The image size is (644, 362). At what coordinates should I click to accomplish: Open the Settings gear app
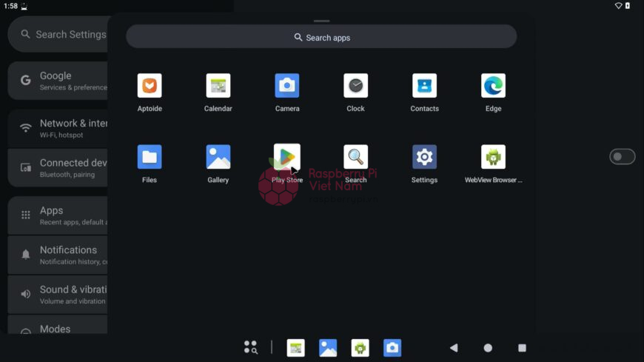pos(425,157)
